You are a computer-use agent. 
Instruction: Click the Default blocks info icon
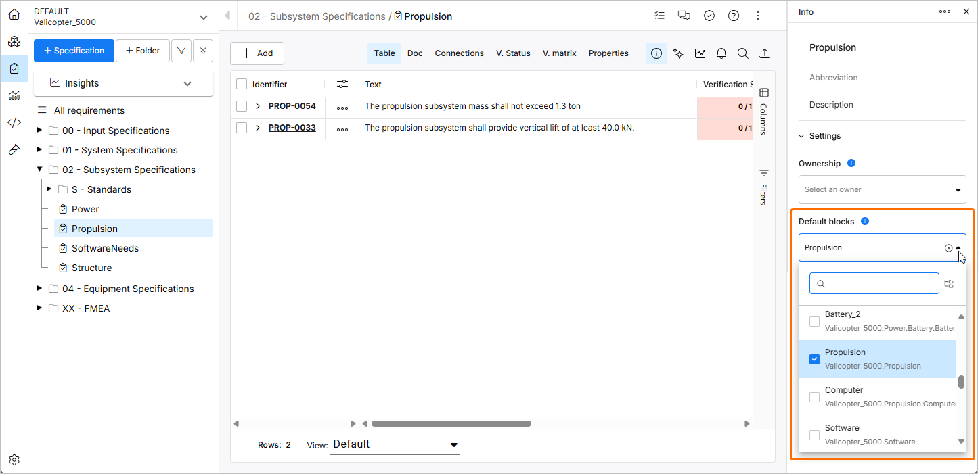[865, 221]
